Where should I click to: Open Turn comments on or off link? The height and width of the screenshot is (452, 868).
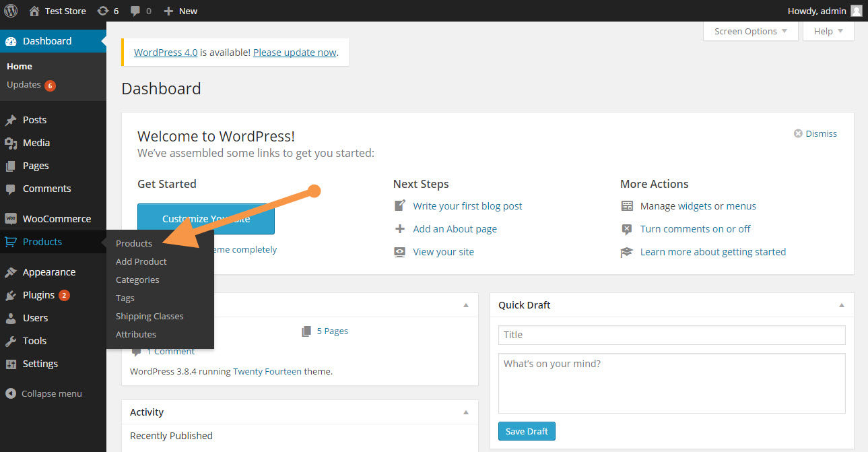pos(696,229)
